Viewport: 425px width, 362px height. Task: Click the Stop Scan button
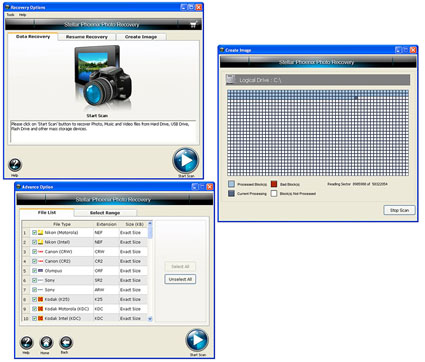point(399,210)
